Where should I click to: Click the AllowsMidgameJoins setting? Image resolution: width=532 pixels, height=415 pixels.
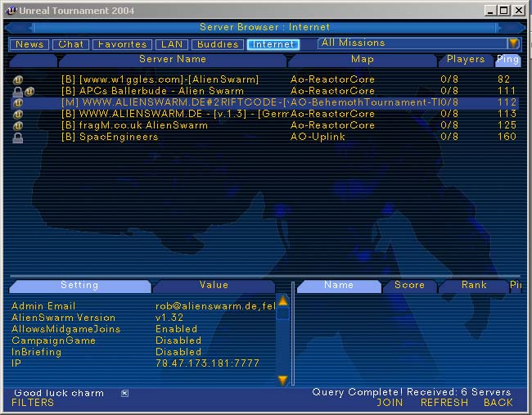click(143, 330)
